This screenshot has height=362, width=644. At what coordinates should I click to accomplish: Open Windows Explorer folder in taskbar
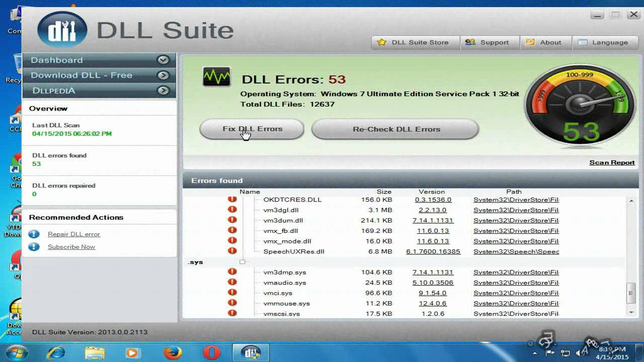pos(95,353)
